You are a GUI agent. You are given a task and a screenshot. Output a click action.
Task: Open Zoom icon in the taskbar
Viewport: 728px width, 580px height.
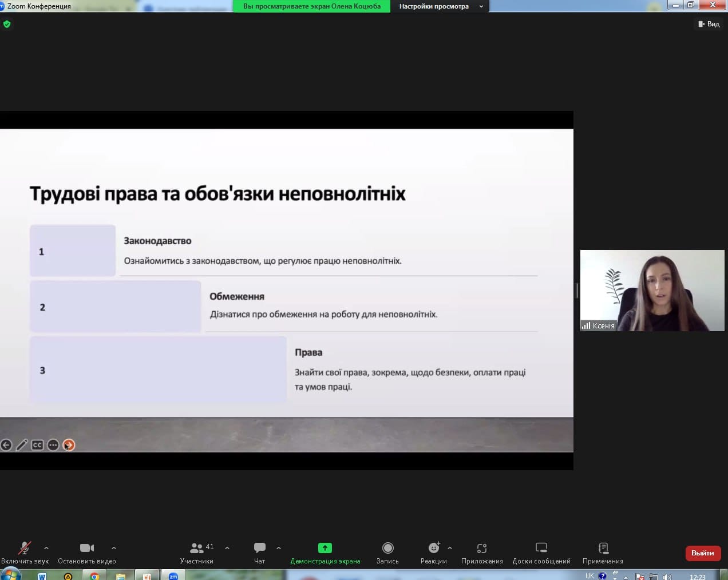point(173,576)
